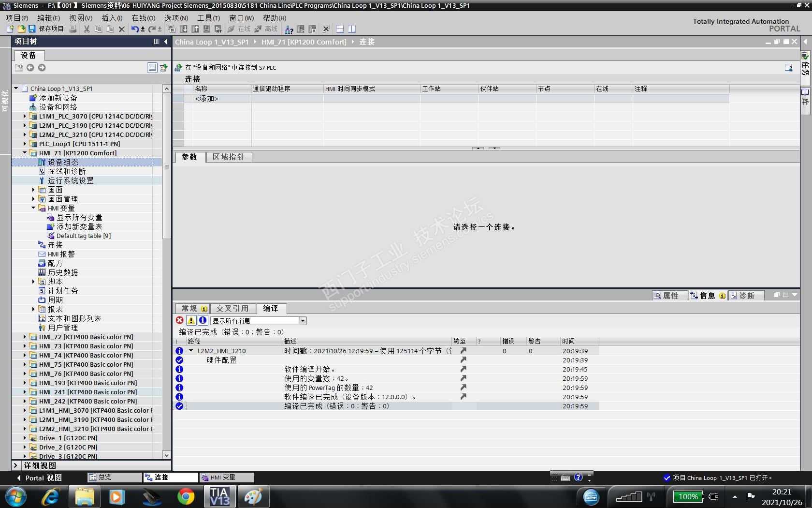Navigate forward in the project tree

(x=42, y=68)
